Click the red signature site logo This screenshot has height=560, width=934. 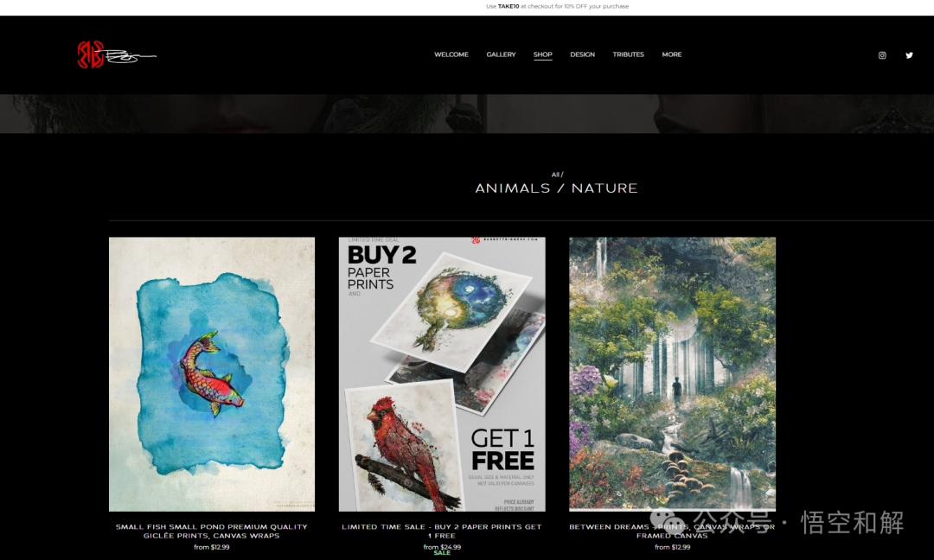117,54
